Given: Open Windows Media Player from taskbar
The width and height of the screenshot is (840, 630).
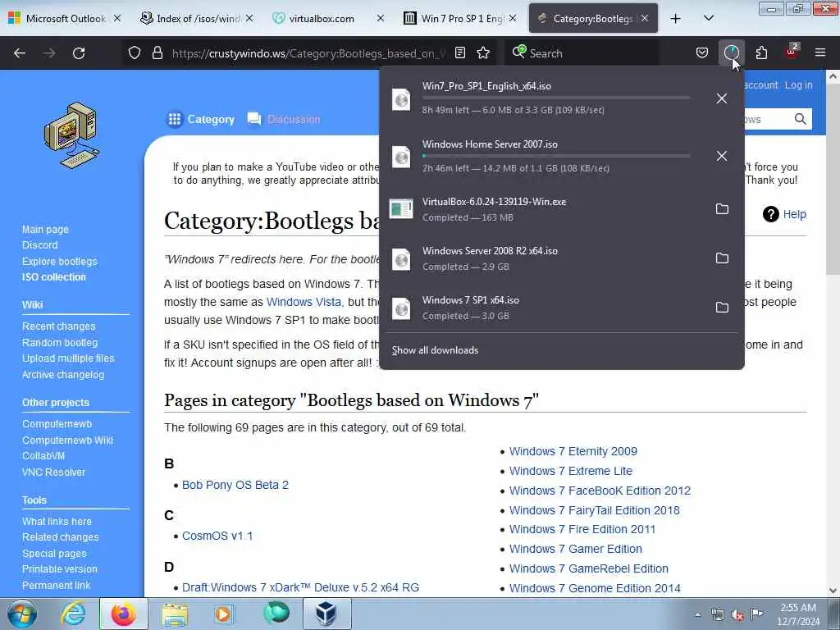Looking at the screenshot, I should [223, 614].
